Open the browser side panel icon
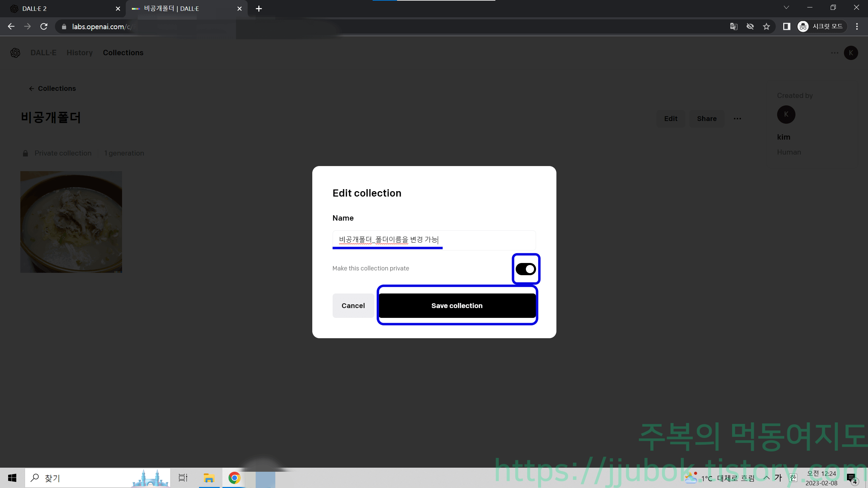Viewport: 868px width, 488px height. click(x=787, y=26)
